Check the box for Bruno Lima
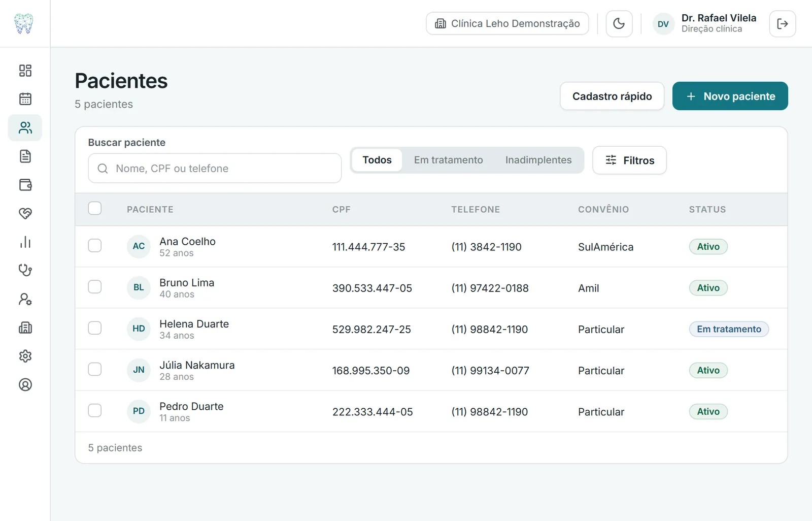 (x=95, y=287)
